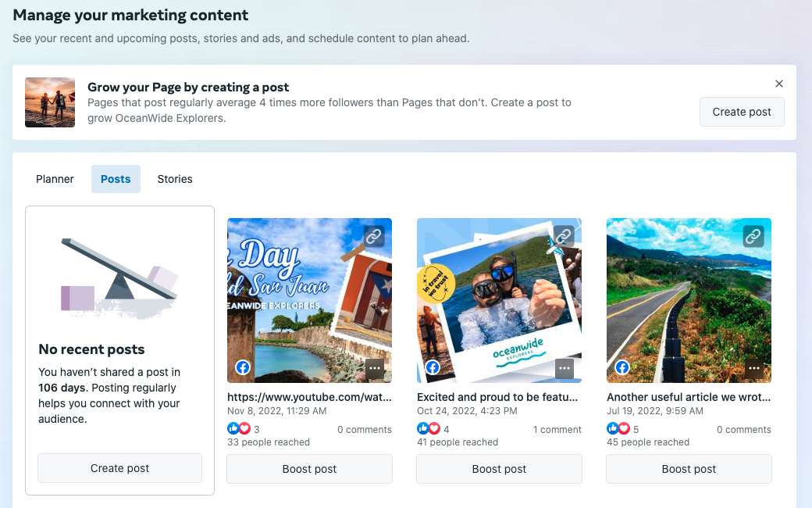
Task: Boost the Jul 19 useful article post
Action: 689,469
